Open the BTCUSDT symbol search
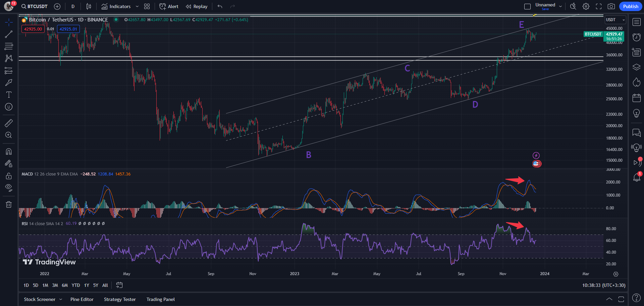The image size is (644, 306). pos(34,6)
